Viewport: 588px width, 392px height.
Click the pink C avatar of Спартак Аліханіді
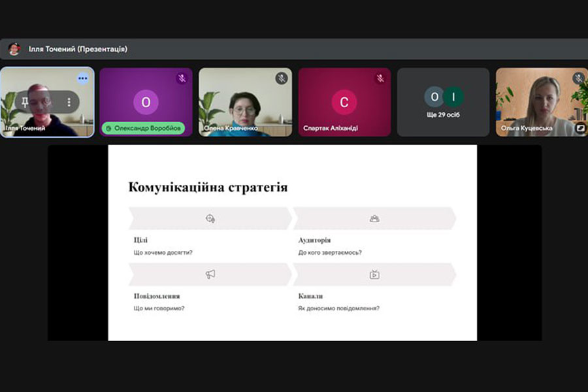344,102
